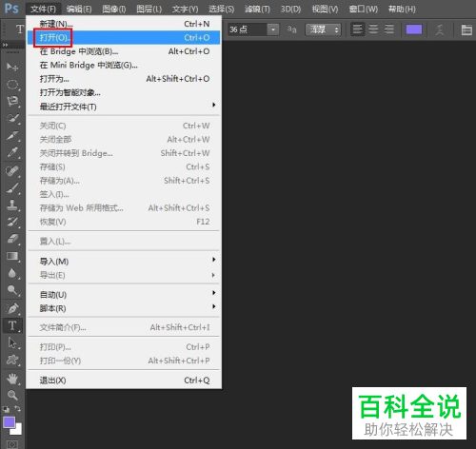Select the Crop tool
Screen dimensions: 476x449
12,135
